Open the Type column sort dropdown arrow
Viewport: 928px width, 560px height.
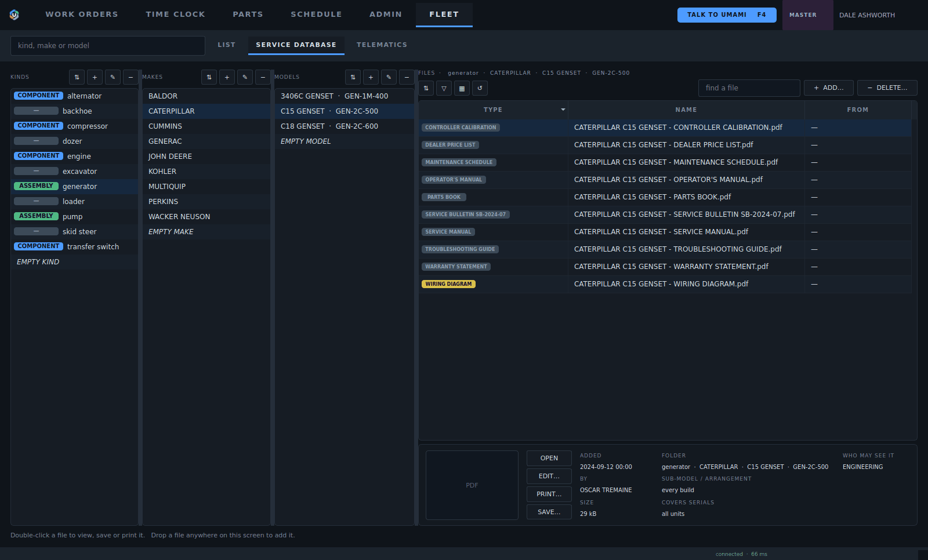click(x=563, y=110)
